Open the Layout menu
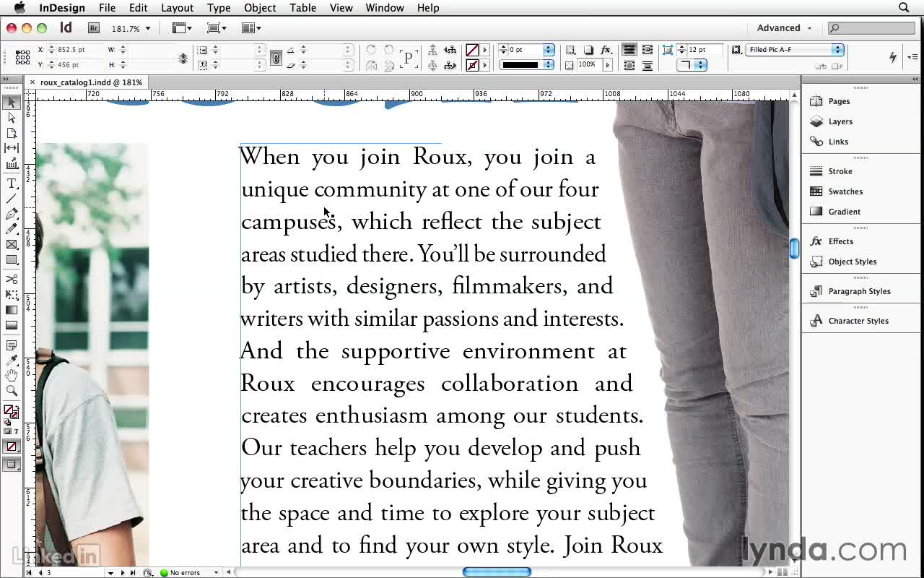The height and width of the screenshot is (578, 924). tap(177, 8)
